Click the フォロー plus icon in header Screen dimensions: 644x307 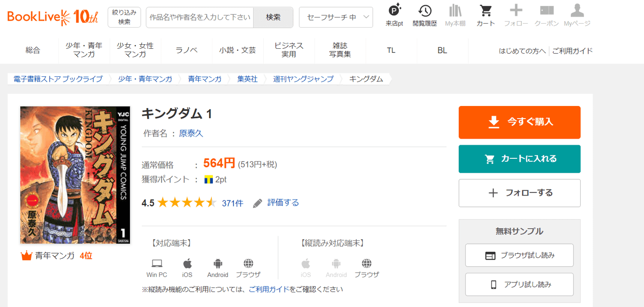tap(516, 11)
